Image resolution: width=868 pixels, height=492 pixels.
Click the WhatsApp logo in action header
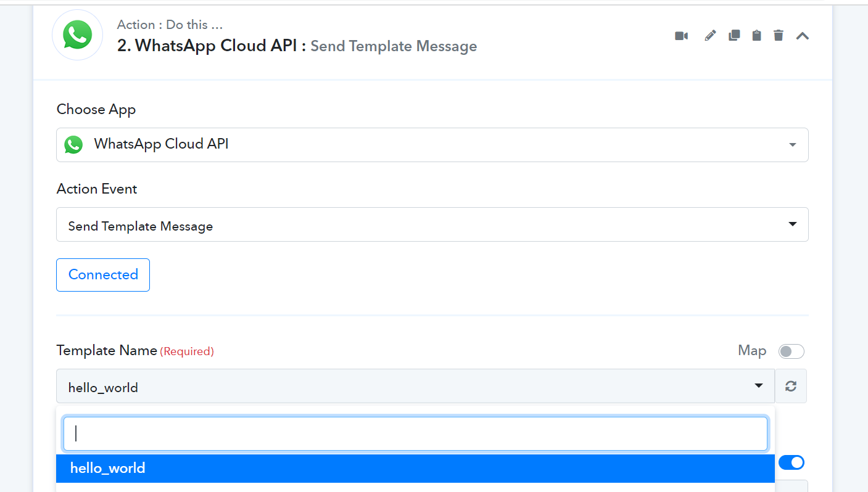tap(77, 35)
